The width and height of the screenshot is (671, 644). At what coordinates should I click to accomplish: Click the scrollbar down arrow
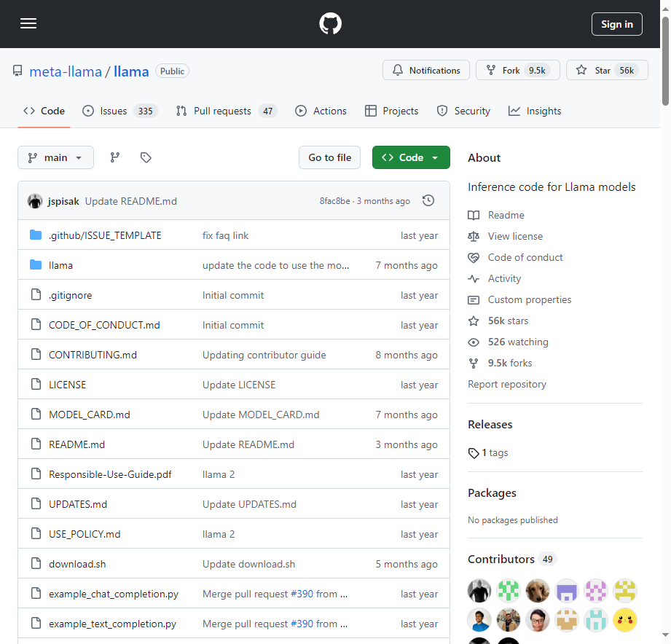point(665,635)
